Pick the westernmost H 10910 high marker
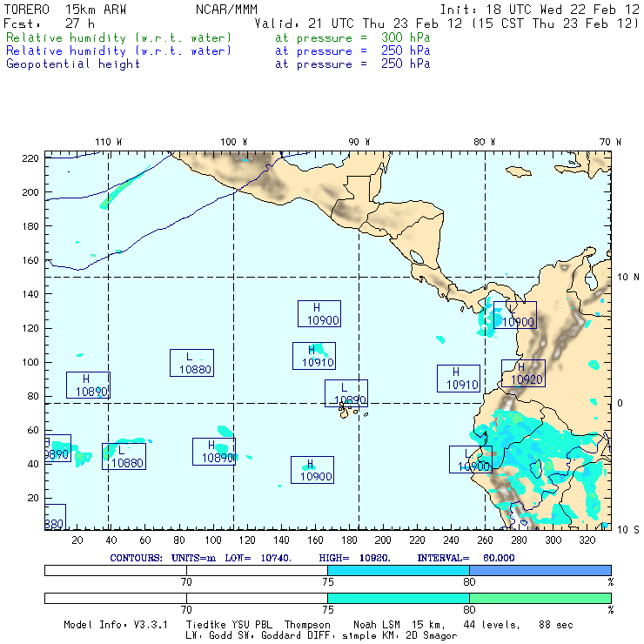 click(314, 356)
